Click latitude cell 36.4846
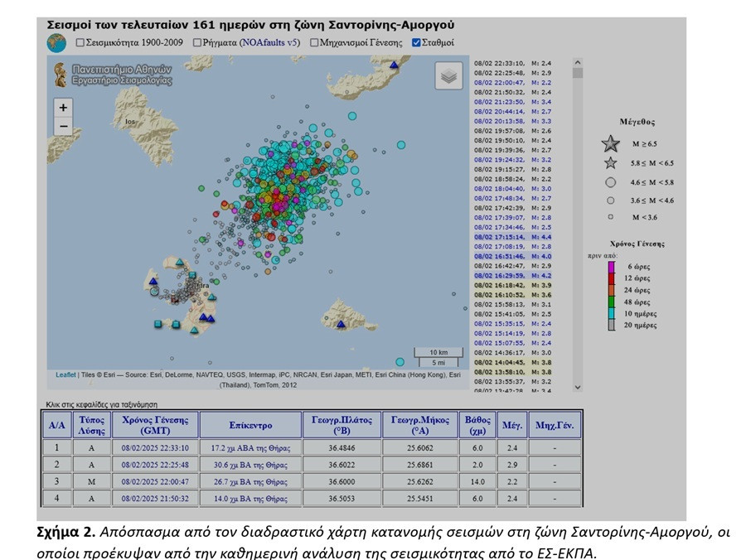The width and height of the screenshot is (746, 560). tap(342, 448)
